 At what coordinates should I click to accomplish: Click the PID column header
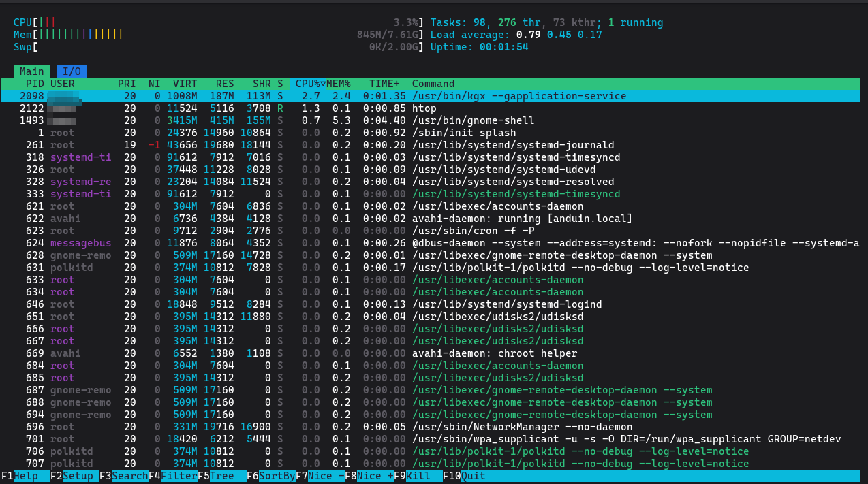click(34, 84)
